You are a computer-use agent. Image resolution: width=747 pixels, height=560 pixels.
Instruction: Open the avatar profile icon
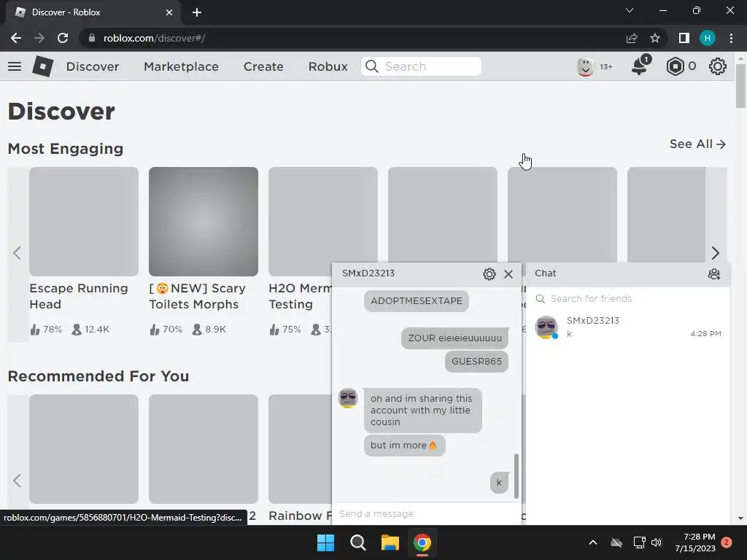585,66
